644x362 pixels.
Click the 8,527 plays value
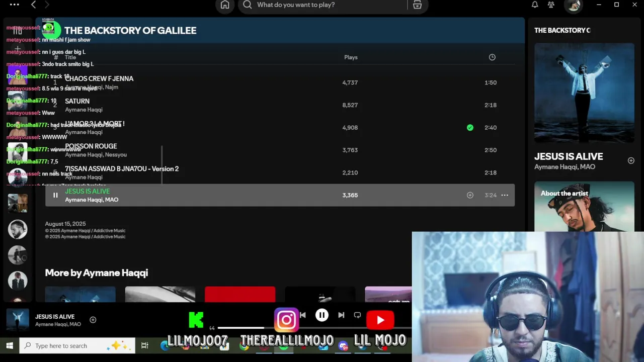click(350, 105)
